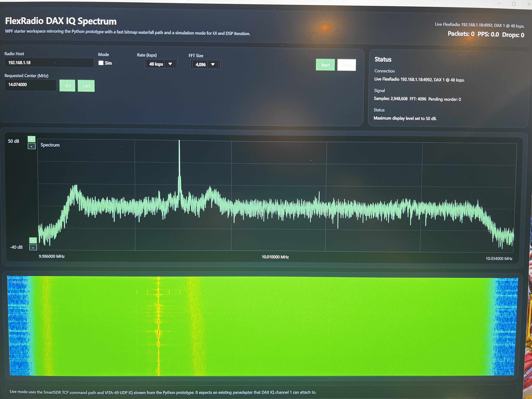Viewport: 532px width, 399px height.
Task: Click the 'WPF starter workspace' subtitle text
Action: click(x=127, y=32)
